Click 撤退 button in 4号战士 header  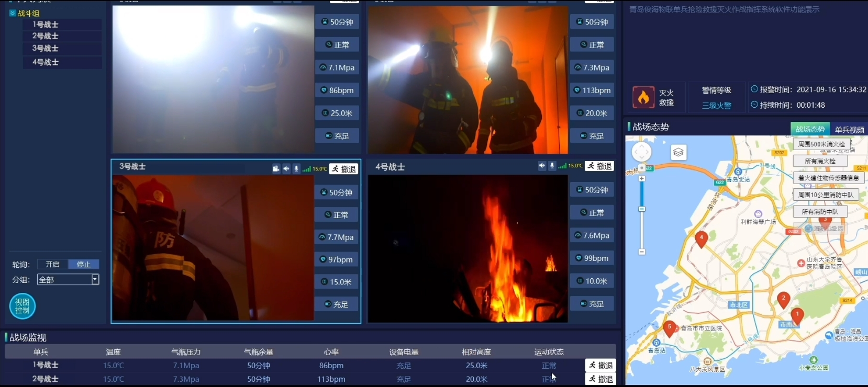599,166
